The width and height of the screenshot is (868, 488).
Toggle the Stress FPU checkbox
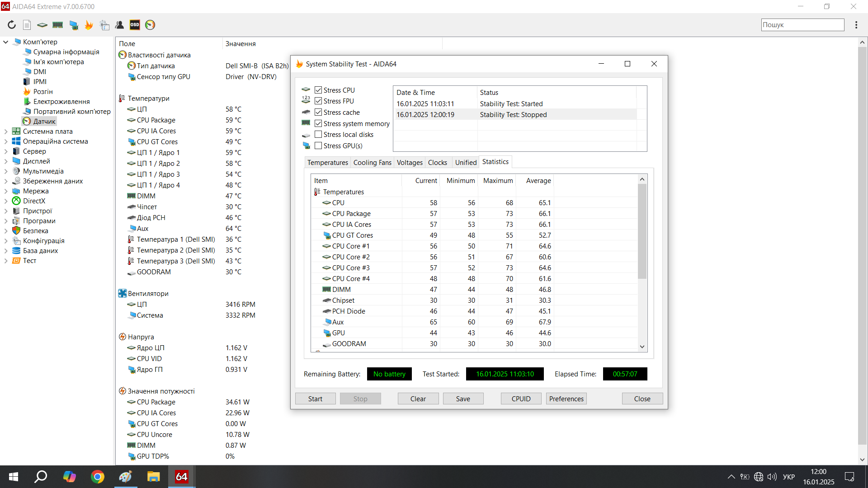[x=318, y=101]
